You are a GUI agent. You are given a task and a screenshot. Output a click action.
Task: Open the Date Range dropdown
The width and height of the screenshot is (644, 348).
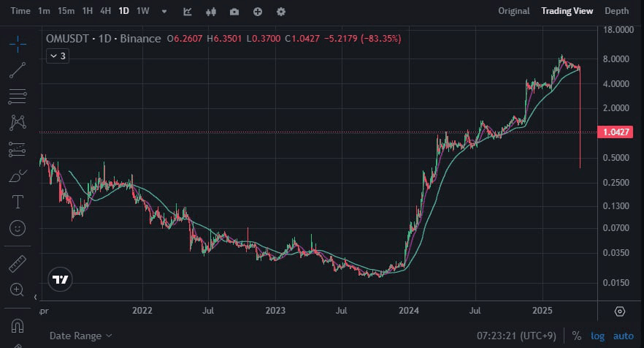pos(80,336)
